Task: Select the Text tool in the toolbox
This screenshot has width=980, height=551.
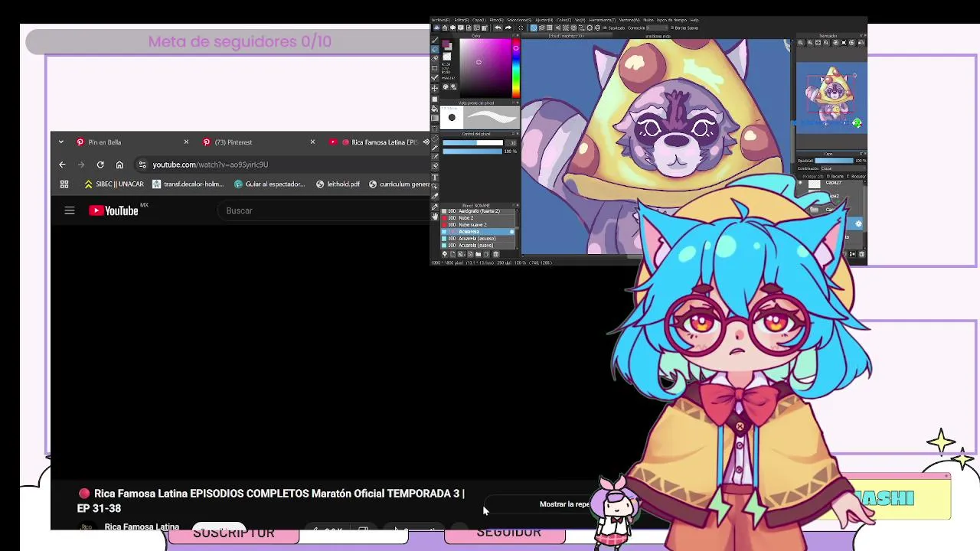Action: pyautogui.click(x=435, y=178)
